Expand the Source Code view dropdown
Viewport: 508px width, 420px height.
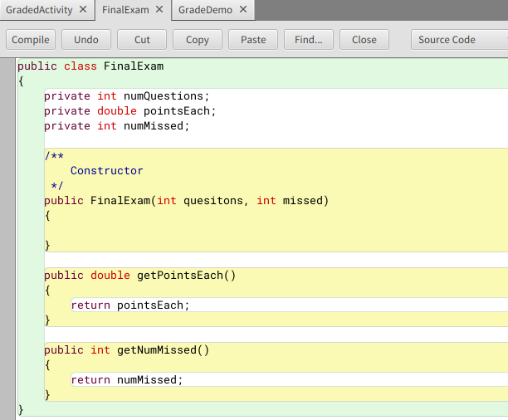(458, 40)
